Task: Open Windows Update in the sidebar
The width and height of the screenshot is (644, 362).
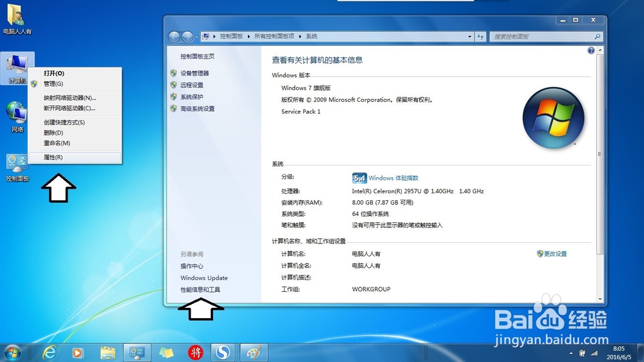Action: click(204, 278)
